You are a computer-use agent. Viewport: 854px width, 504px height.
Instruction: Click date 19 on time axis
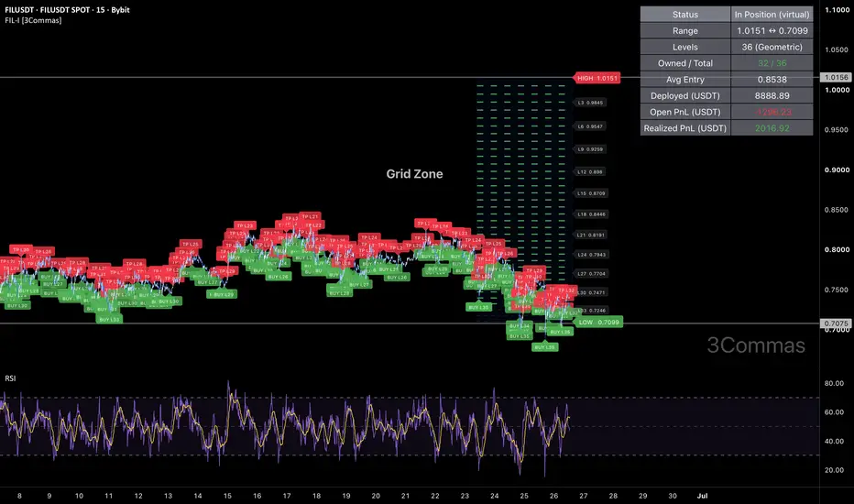click(345, 496)
